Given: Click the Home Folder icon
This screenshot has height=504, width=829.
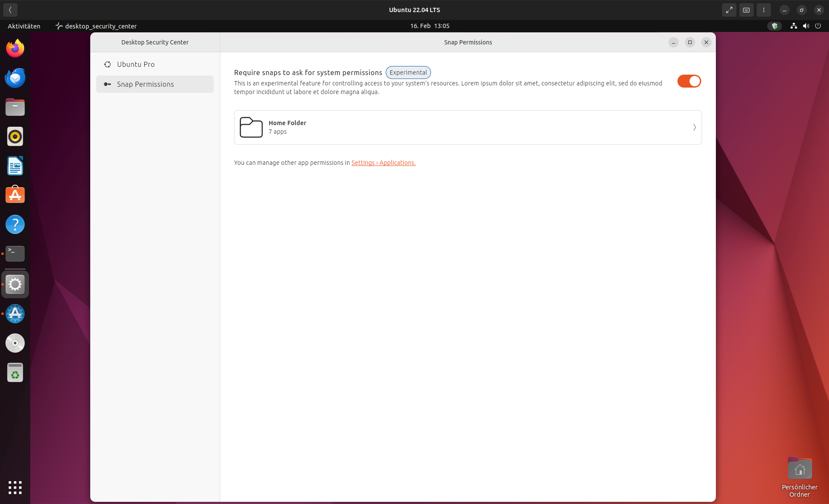Looking at the screenshot, I should (x=251, y=127).
